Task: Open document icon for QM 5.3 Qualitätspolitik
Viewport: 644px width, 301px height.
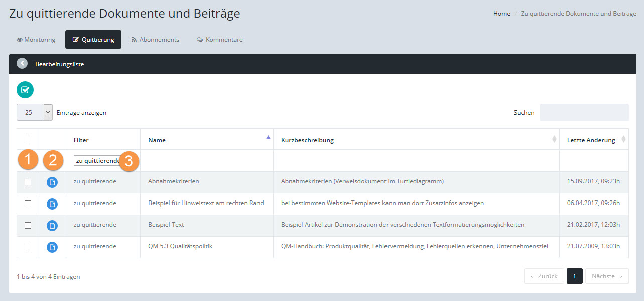Action: (x=52, y=247)
